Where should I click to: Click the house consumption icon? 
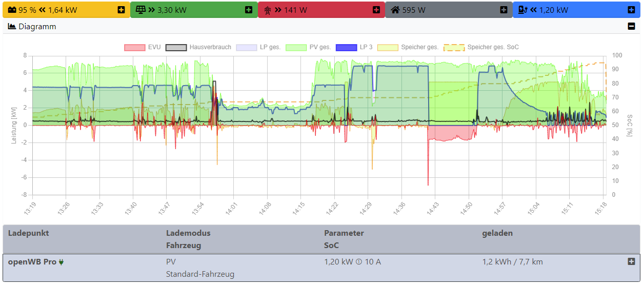point(395,10)
